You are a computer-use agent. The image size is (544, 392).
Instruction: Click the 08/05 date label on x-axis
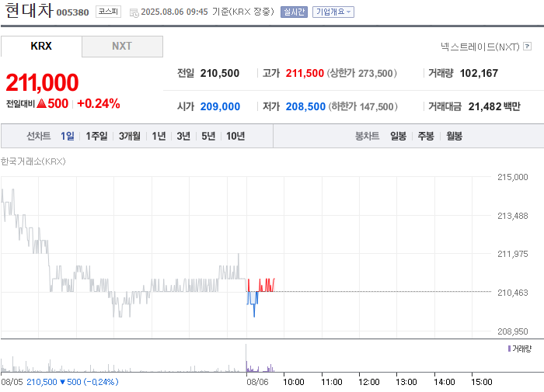click(12, 382)
